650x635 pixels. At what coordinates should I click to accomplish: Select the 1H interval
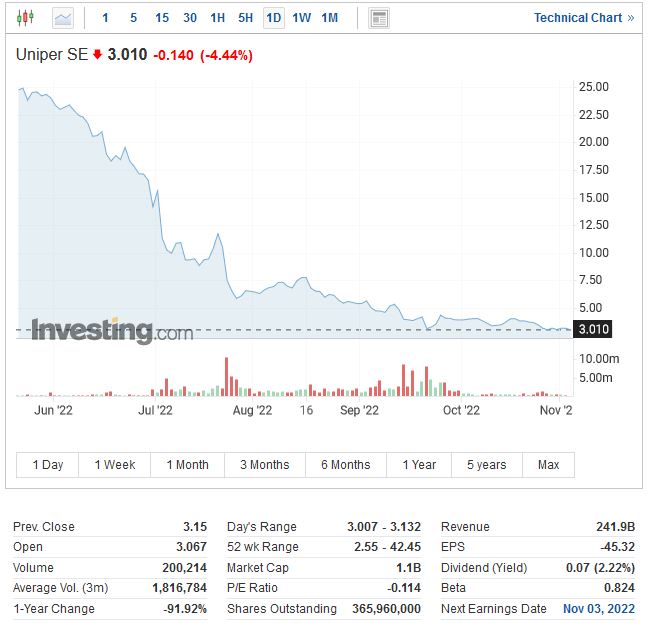coord(217,18)
